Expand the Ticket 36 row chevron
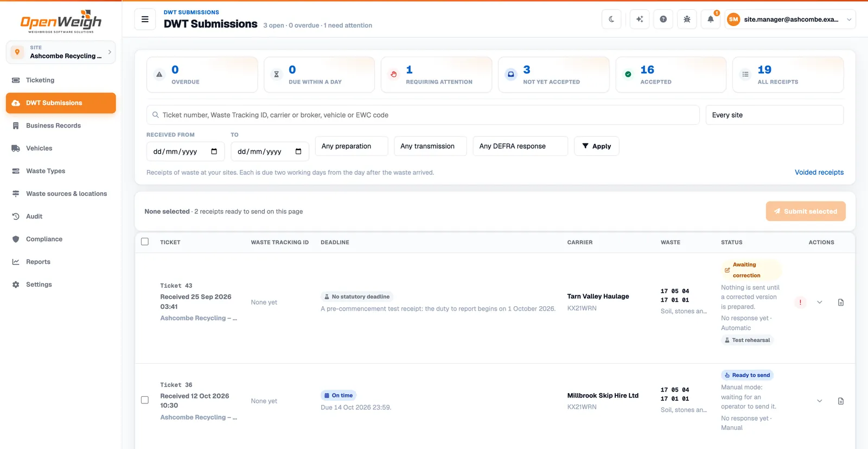This screenshot has width=868, height=449. [x=820, y=401]
